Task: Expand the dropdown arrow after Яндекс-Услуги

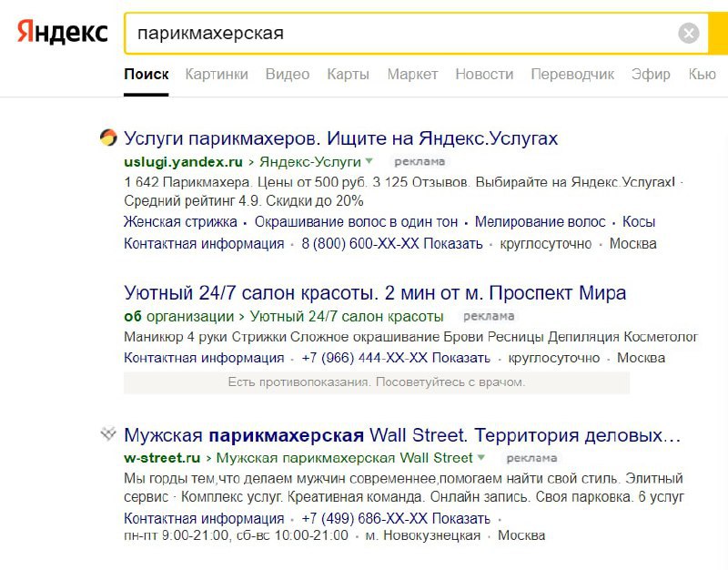Action: (x=369, y=161)
